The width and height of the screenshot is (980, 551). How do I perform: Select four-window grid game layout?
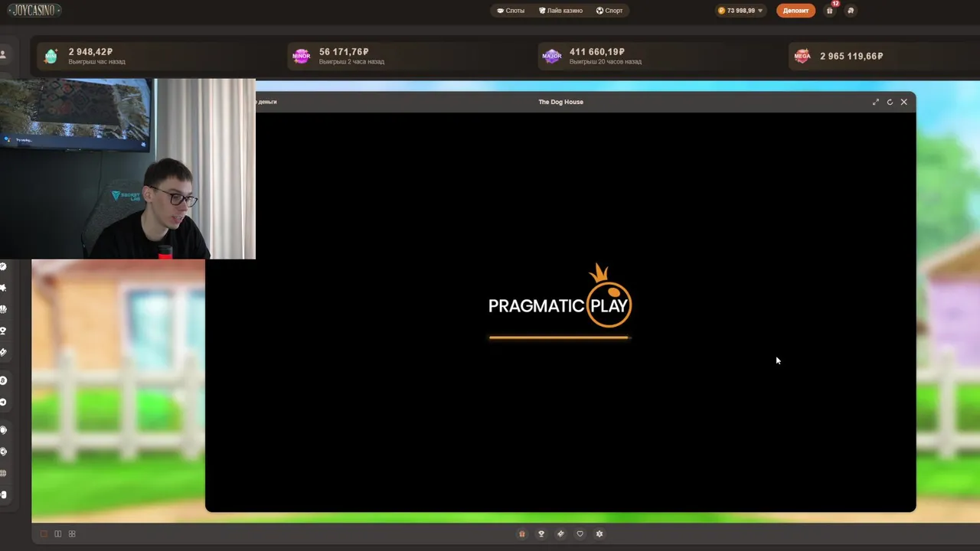pos(72,533)
